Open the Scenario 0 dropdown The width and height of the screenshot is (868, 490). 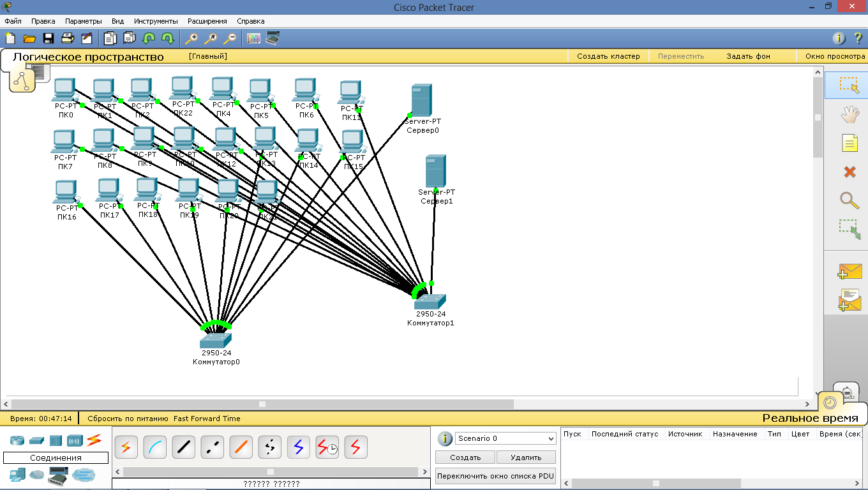coord(505,438)
